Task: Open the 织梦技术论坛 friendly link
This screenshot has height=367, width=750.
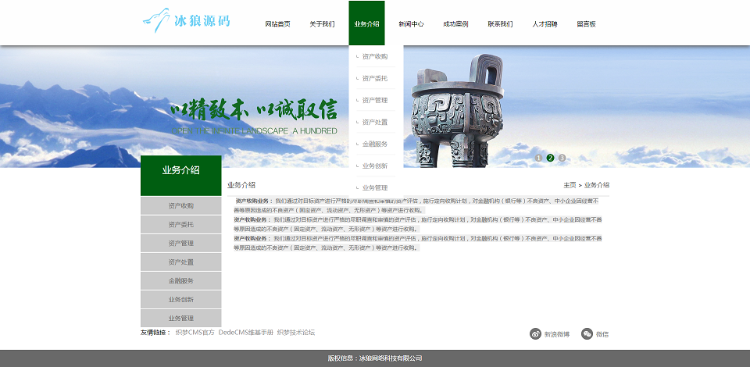Action: tap(296, 333)
